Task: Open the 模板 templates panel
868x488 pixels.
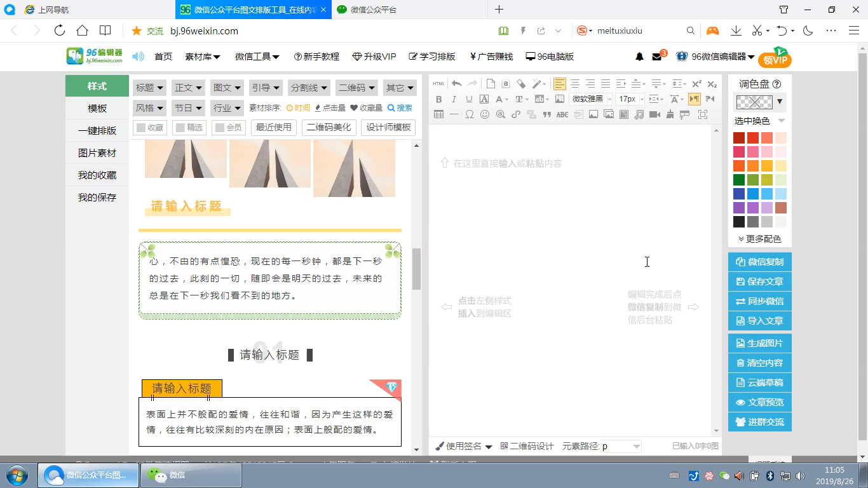Action: coord(97,108)
